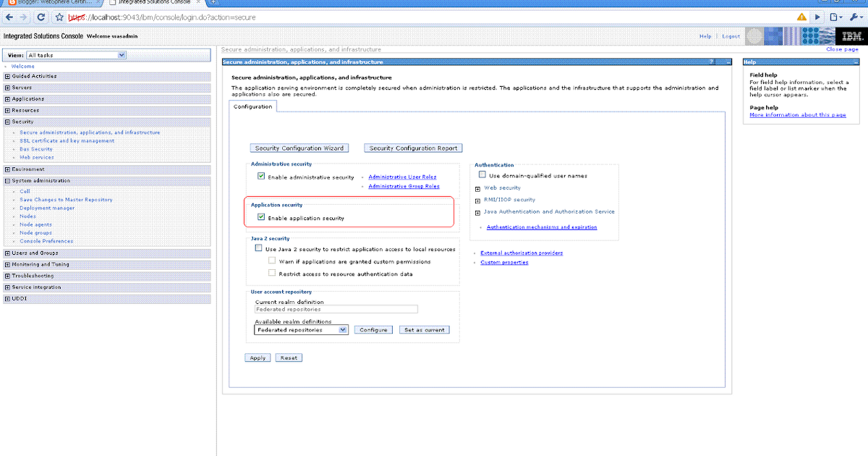Viewport: 868px width, 456px height.
Task: Go back with the browser back arrow
Action: pyautogui.click(x=9, y=17)
